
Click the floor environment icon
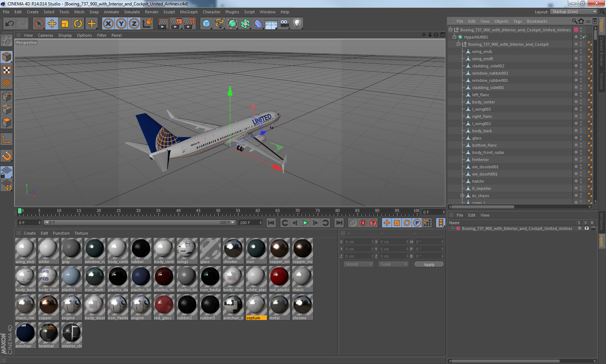point(271,24)
